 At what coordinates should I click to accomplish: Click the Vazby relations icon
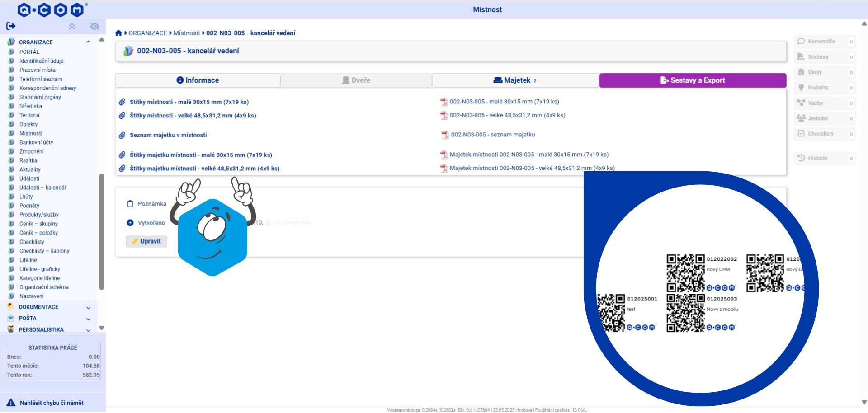pos(801,103)
